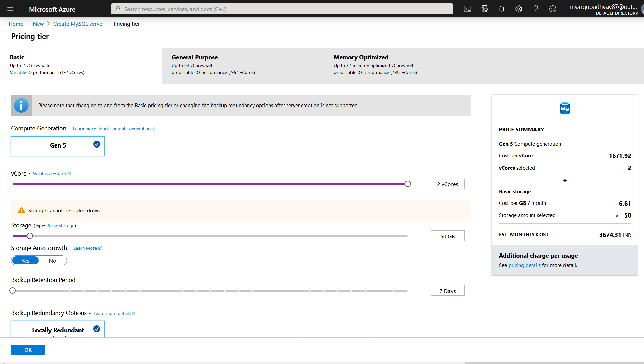Click the global search resources field
The width and height of the screenshot is (644, 364).
[x=282, y=9]
